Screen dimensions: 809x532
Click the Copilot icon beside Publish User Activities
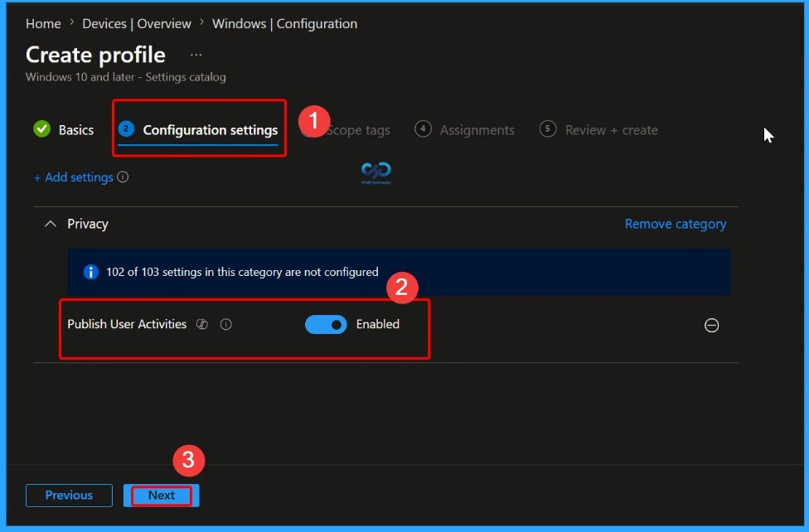point(202,324)
